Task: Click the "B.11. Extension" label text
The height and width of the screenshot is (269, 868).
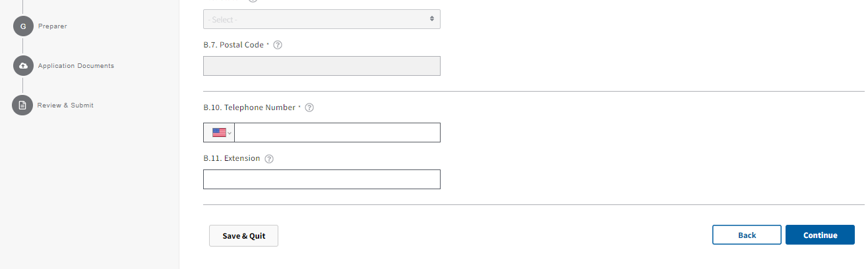Action: (x=232, y=159)
